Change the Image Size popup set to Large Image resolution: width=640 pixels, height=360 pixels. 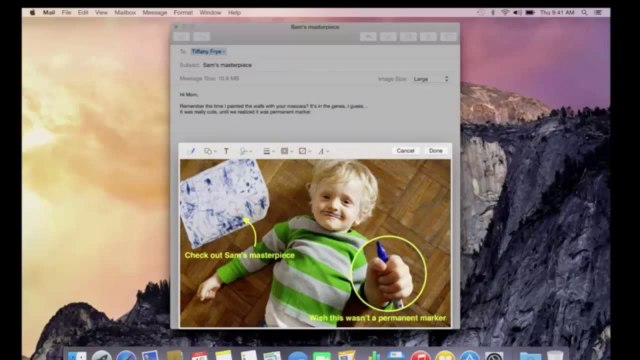pyautogui.click(x=431, y=79)
